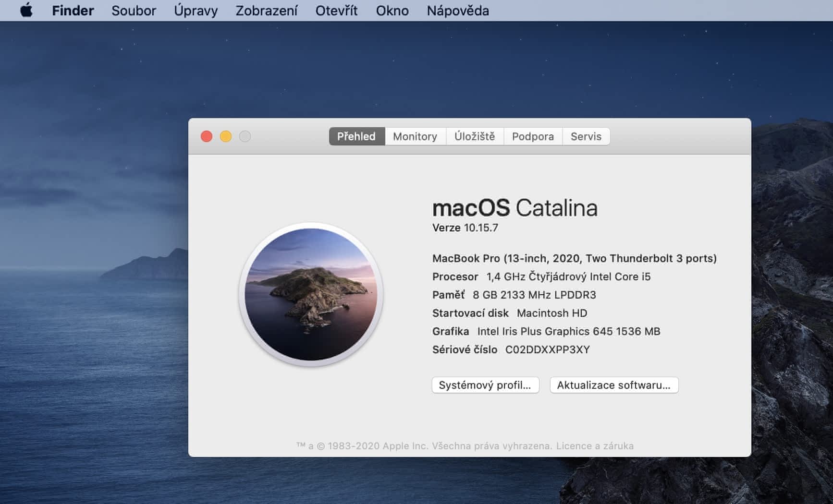The width and height of the screenshot is (833, 504).
Task: Open the Apple menu
Action: pos(26,10)
